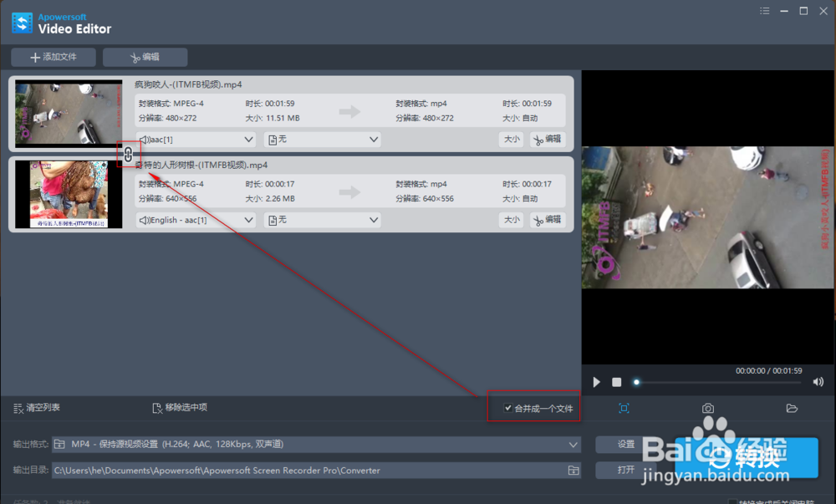Viewport: 836px width, 504px height.
Task: Click source 封装格式: MPEG-4 in 疯狗咬人 row
Action: point(171,104)
